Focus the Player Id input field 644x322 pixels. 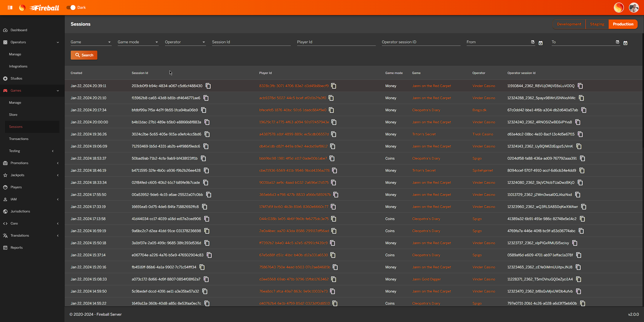coord(336,42)
